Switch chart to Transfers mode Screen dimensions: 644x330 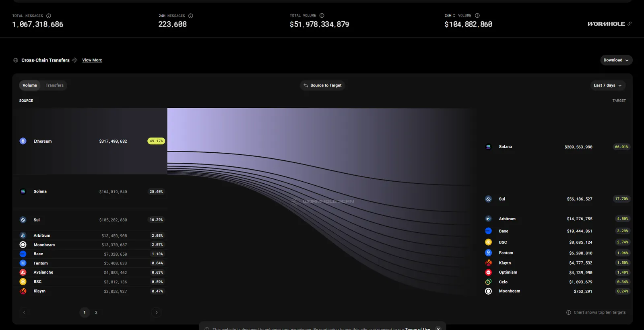click(55, 85)
